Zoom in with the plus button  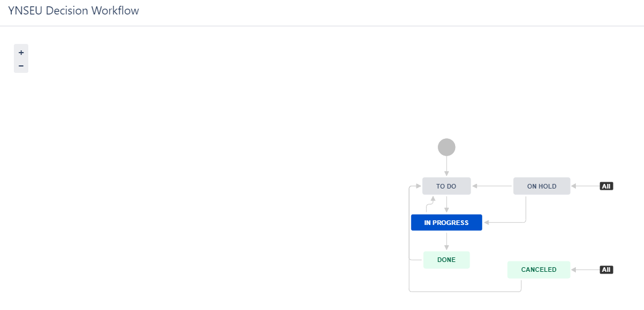pos(21,53)
